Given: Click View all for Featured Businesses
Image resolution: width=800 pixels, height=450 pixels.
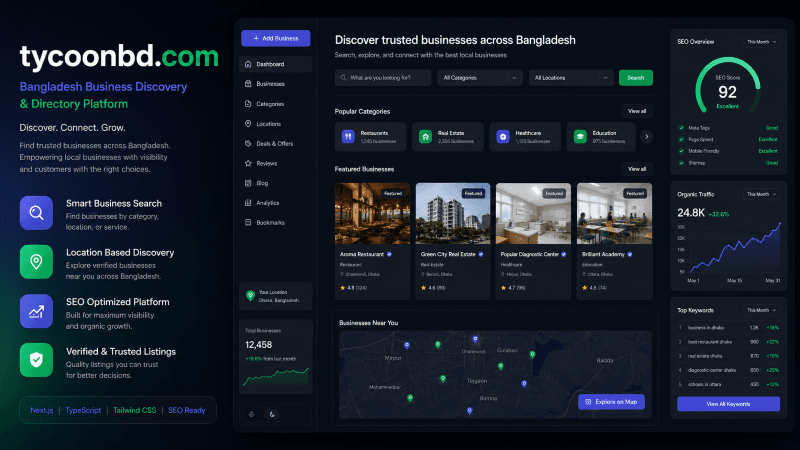Looking at the screenshot, I should click(x=637, y=169).
